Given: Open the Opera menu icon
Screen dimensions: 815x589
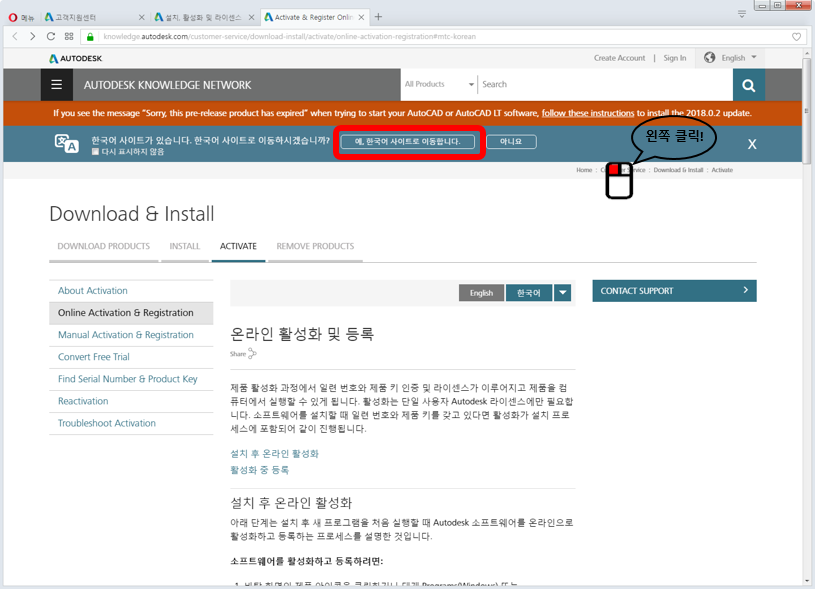Looking at the screenshot, I should 13,18.
